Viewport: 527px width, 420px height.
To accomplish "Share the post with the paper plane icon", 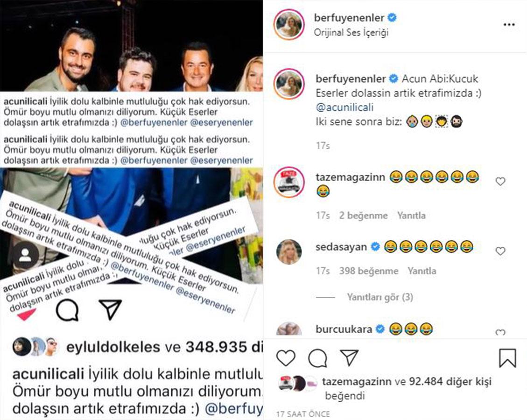I will [349, 357].
